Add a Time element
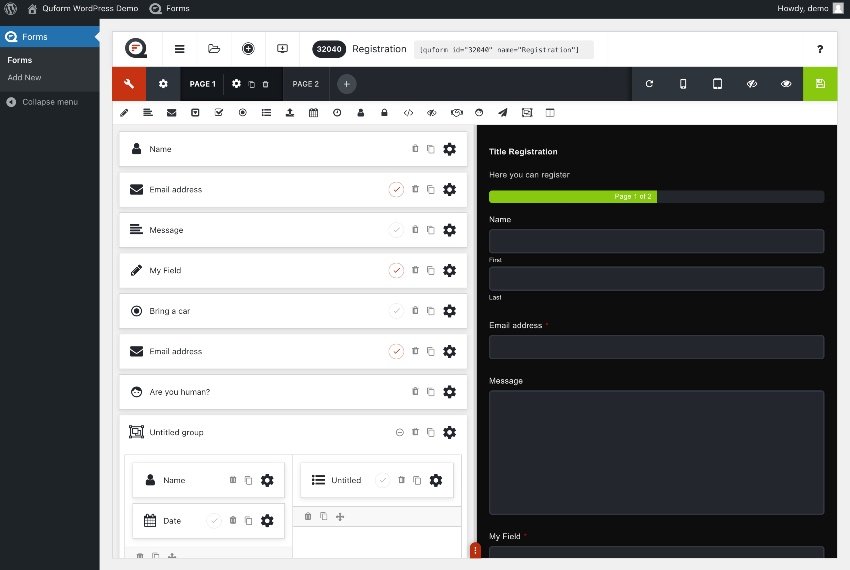 (x=337, y=113)
